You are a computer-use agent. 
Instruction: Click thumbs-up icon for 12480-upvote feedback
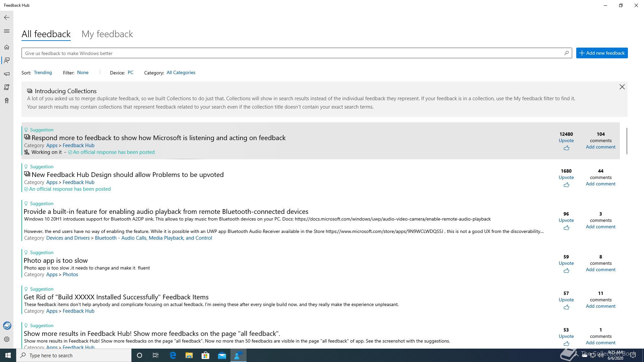tap(566, 148)
